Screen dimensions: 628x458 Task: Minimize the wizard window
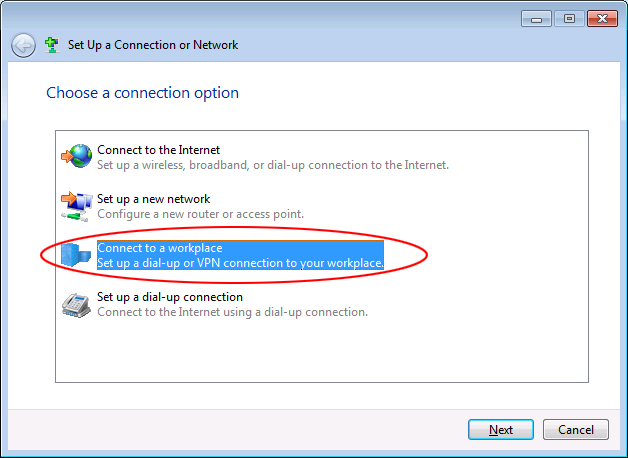click(x=536, y=19)
